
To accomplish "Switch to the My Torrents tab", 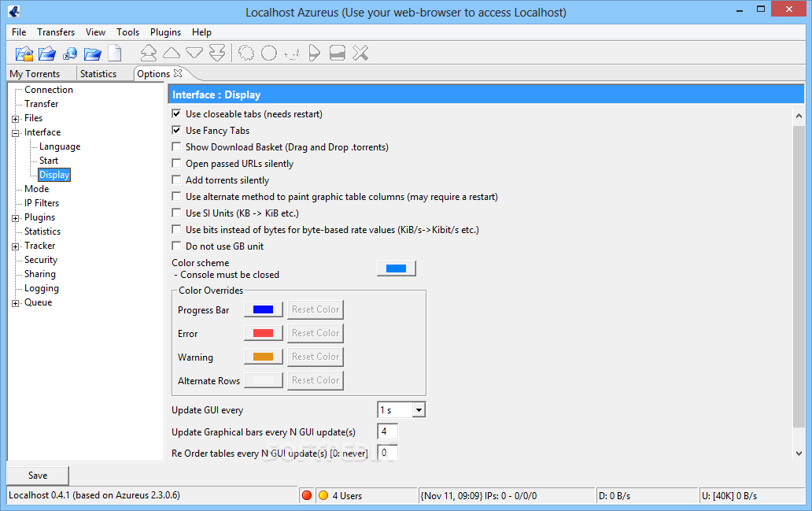I will click(x=35, y=73).
